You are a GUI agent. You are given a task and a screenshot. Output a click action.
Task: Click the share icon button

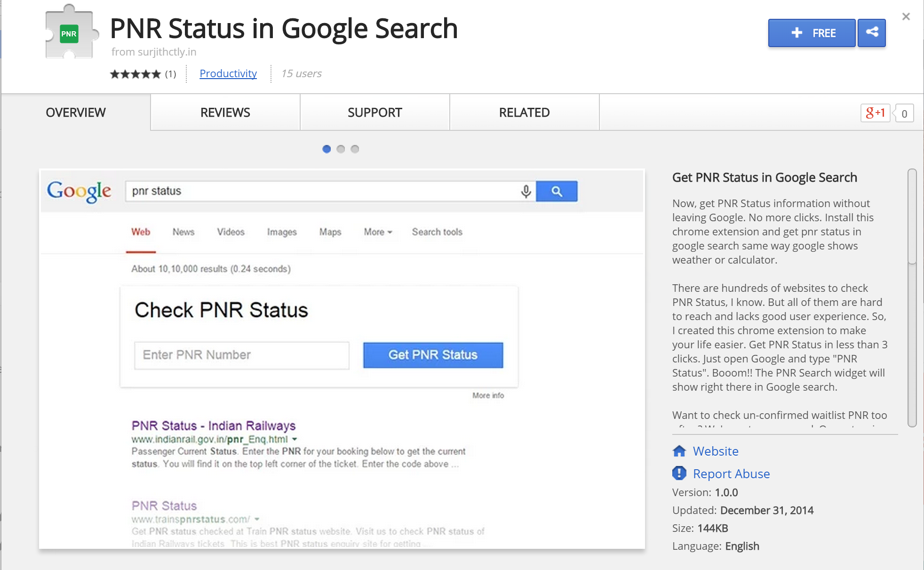[872, 33]
